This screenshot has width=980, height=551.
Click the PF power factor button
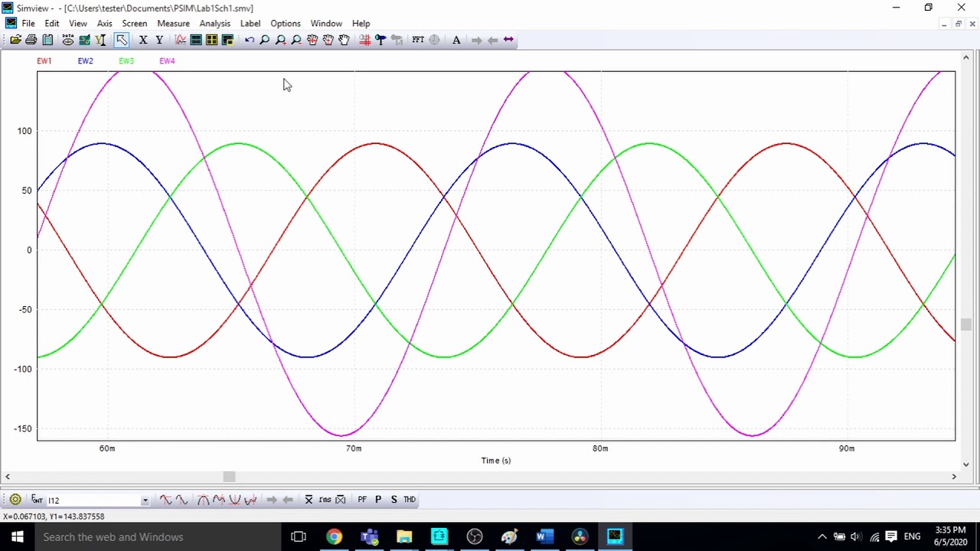[x=362, y=500]
